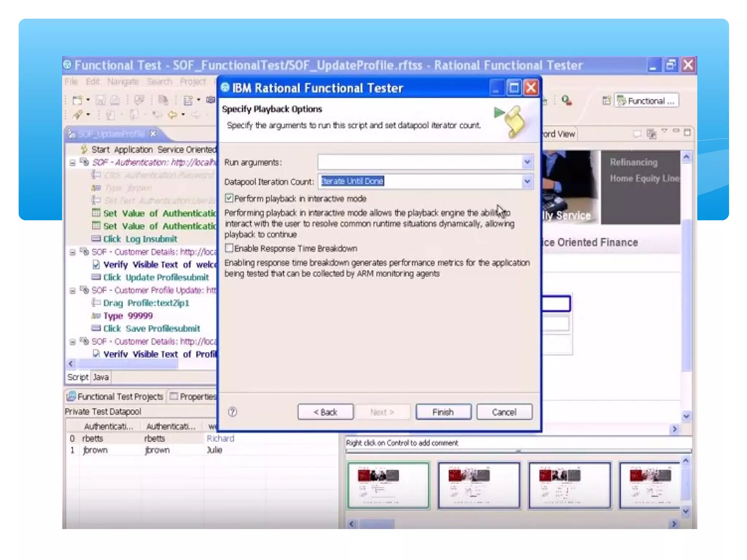Close the SOF_UpdateProfile editor tab
The width and height of the screenshot is (747, 560).
click(x=153, y=134)
